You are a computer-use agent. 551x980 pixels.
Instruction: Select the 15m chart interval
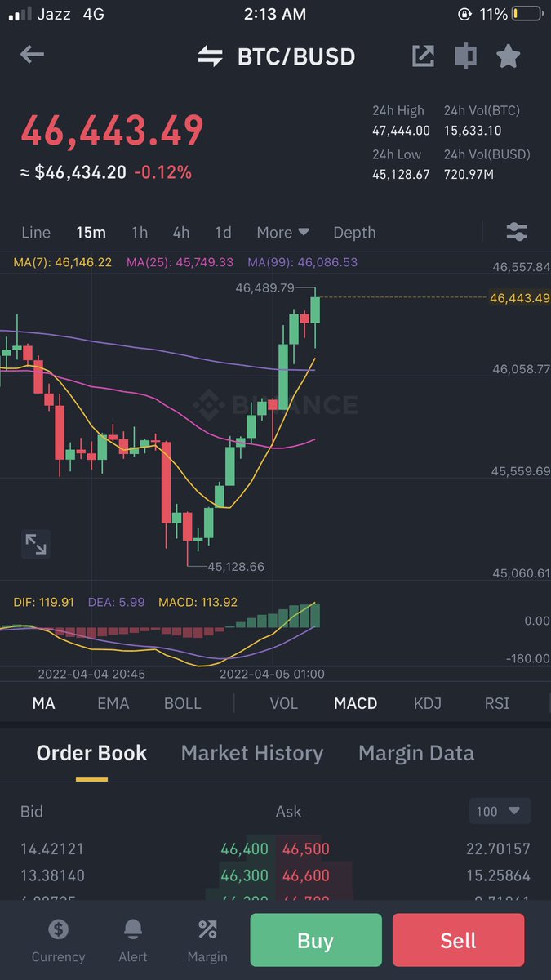point(91,233)
